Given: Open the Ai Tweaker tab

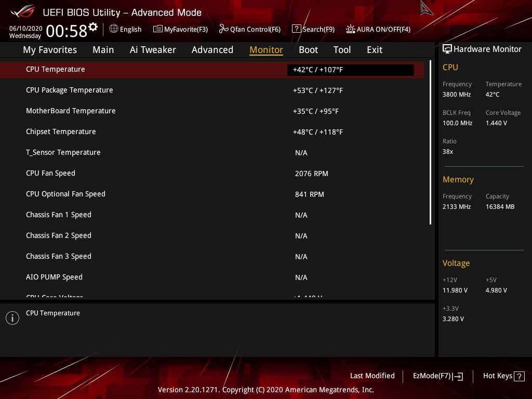Looking at the screenshot, I should (x=153, y=50).
